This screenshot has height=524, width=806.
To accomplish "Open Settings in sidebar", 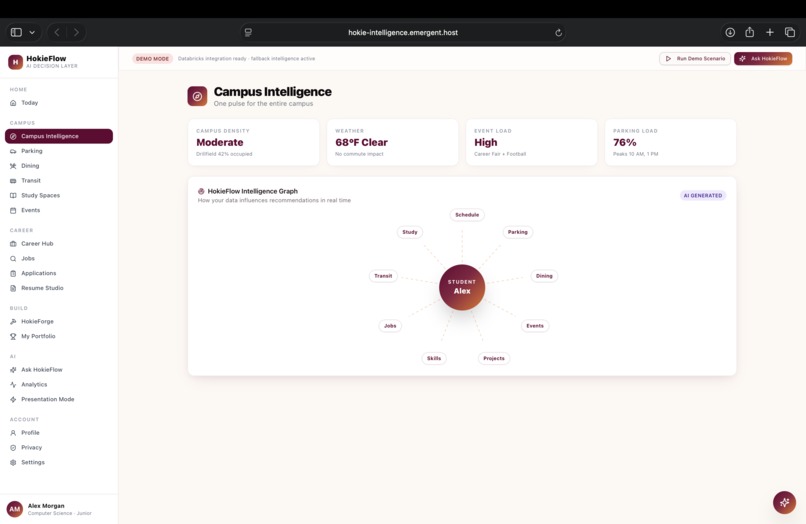I will pos(59,462).
